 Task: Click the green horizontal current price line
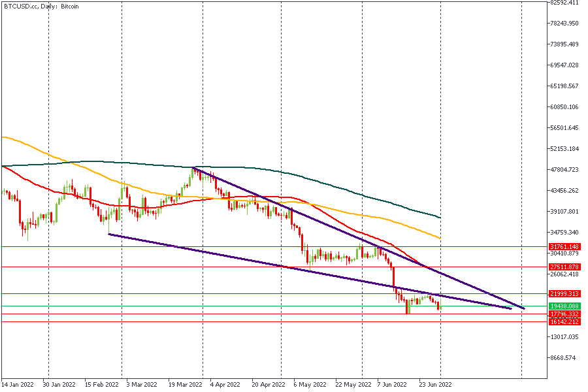(x=196, y=306)
